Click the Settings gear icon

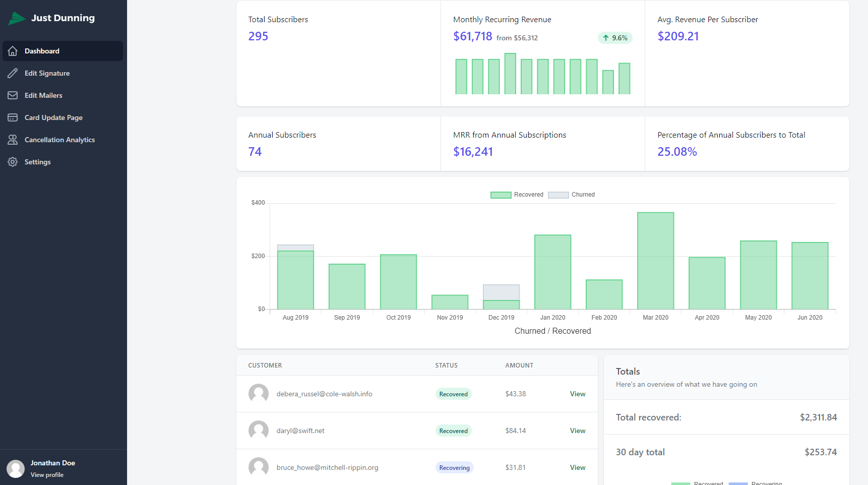pyautogui.click(x=13, y=162)
